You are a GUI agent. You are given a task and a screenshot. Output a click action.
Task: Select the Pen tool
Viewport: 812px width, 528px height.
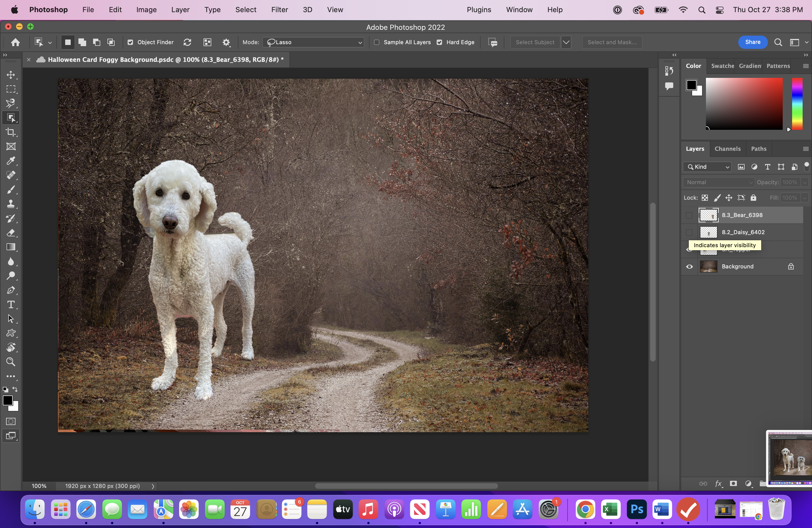[11, 290]
